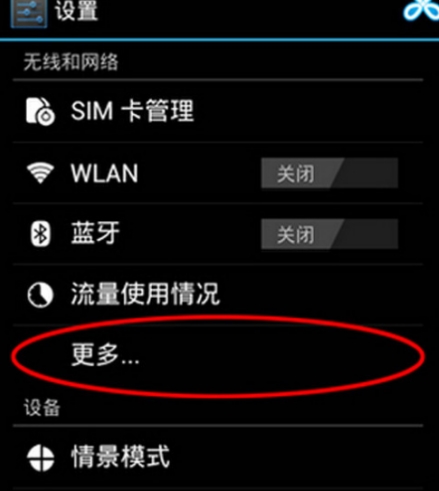
Task: Tap the dark slider half of WLAN switch
Action: (365, 173)
